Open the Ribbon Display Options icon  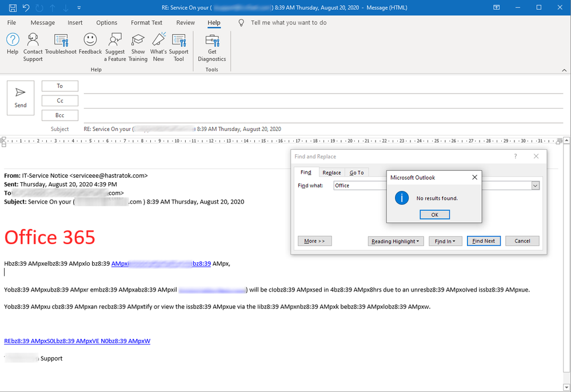tap(496, 7)
